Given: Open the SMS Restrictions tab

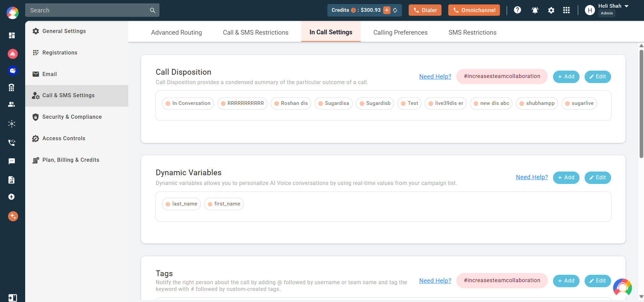Looking at the screenshot, I should point(472,32).
